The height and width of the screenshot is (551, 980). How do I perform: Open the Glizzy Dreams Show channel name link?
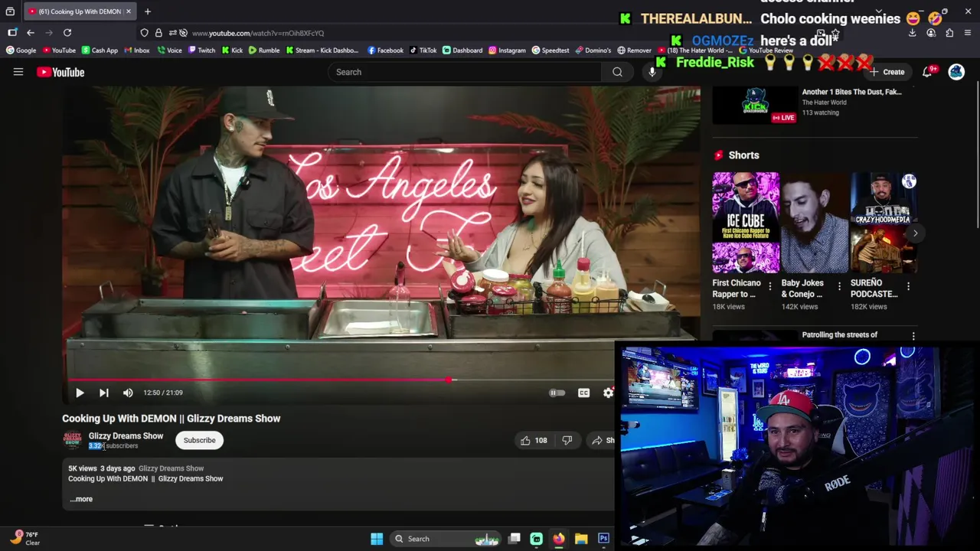[126, 435]
